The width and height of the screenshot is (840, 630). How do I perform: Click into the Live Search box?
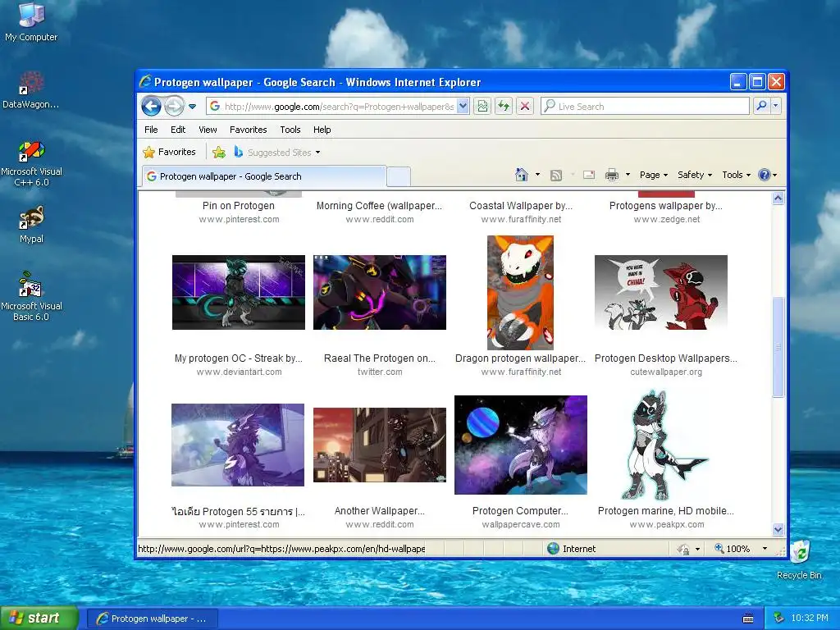click(645, 107)
